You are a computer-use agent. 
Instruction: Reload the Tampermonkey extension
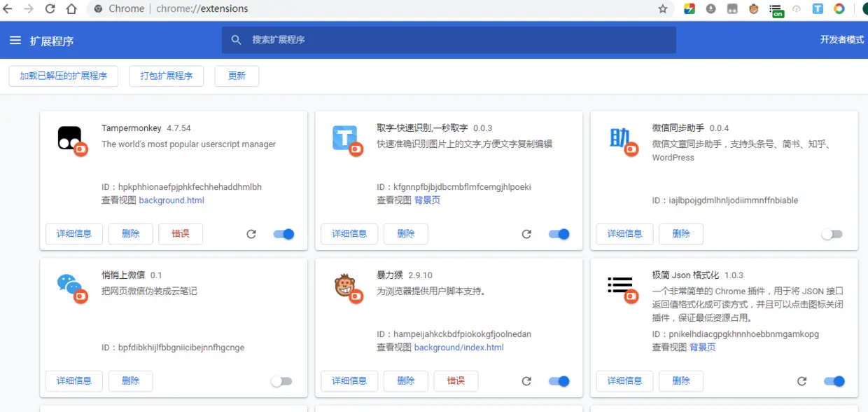(251, 234)
